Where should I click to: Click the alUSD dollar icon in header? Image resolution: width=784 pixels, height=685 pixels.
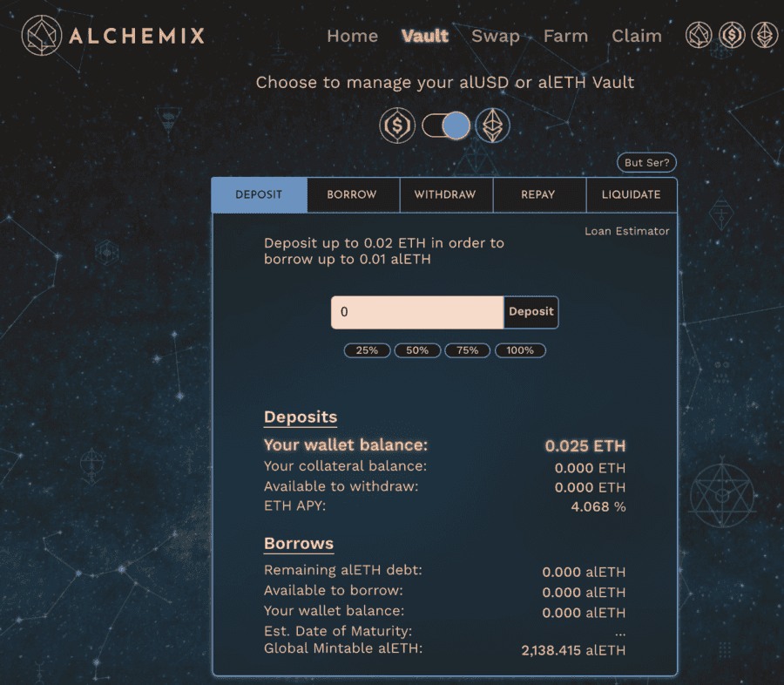tap(732, 36)
